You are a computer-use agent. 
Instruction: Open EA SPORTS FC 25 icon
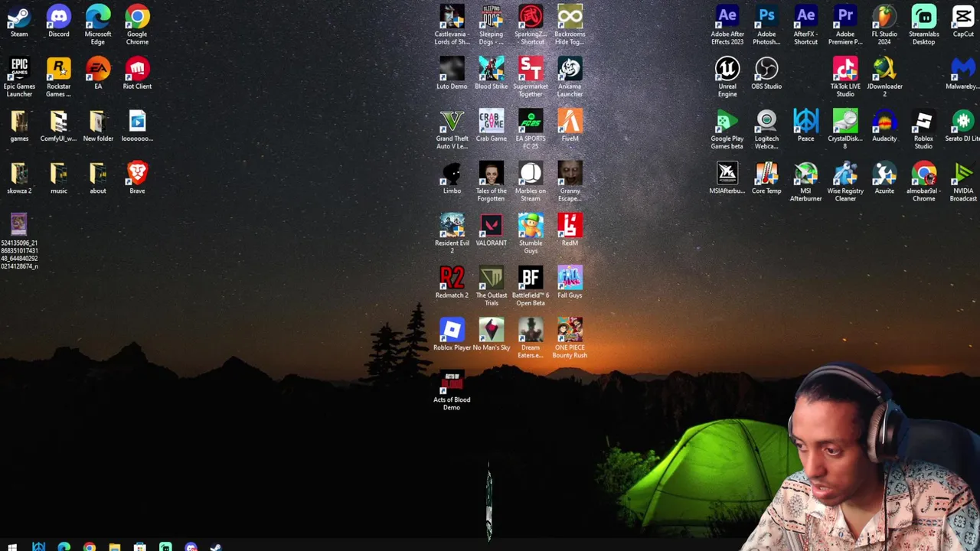[531, 122]
